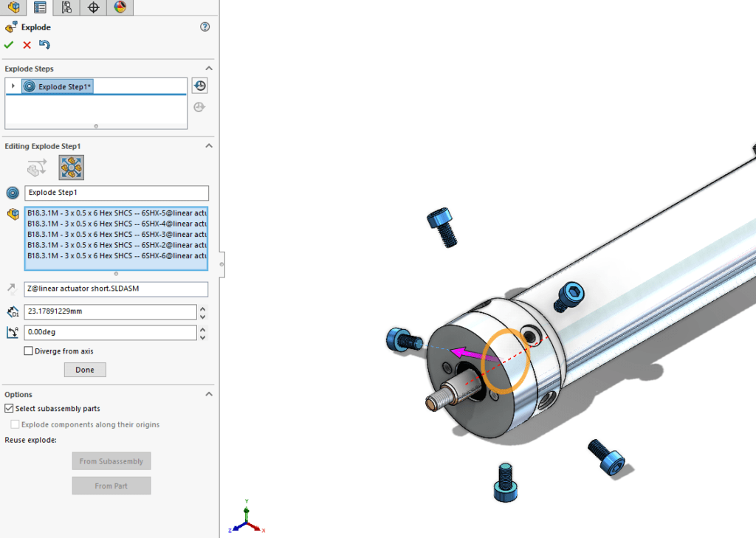Uncheck Select subassembly parts
The width and height of the screenshot is (756, 538).
pyautogui.click(x=8, y=407)
